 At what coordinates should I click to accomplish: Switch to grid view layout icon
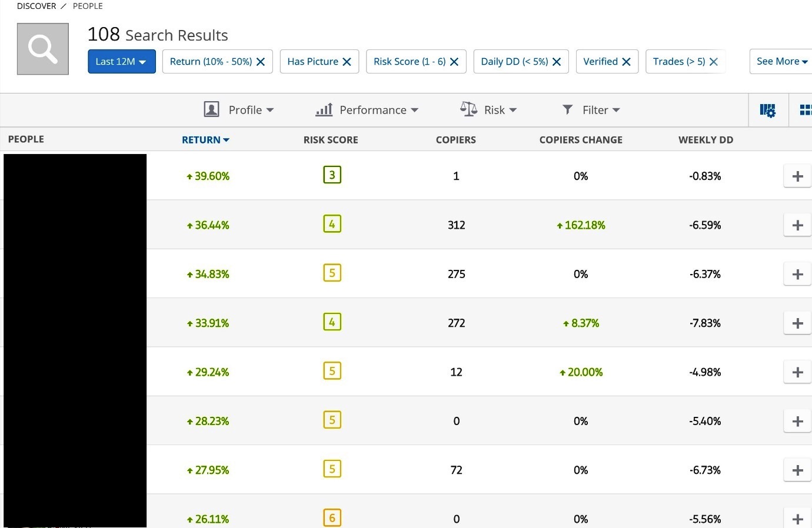pos(806,109)
